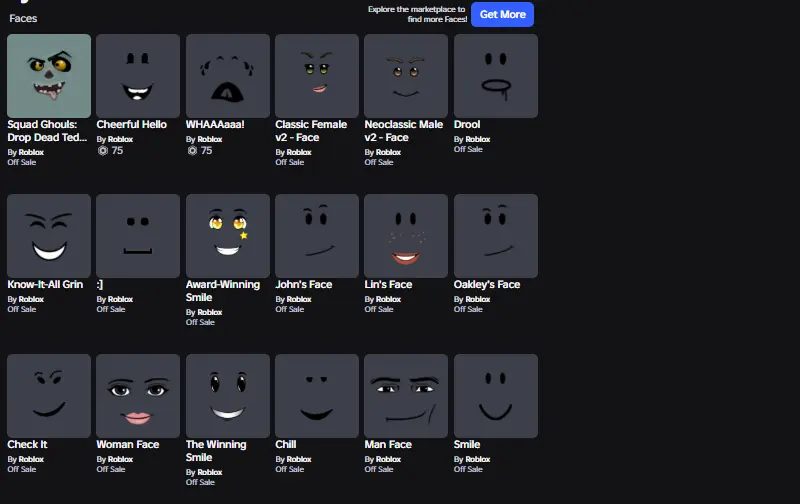Open the Neoclassic Male v2 - Face title
Viewport: 800px width, 504px height.
pyautogui.click(x=404, y=131)
